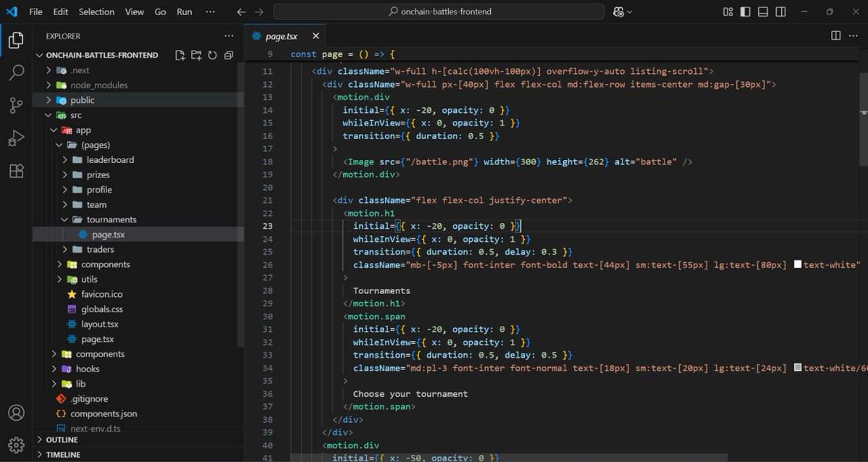Toggle the bottom panel

763,12
